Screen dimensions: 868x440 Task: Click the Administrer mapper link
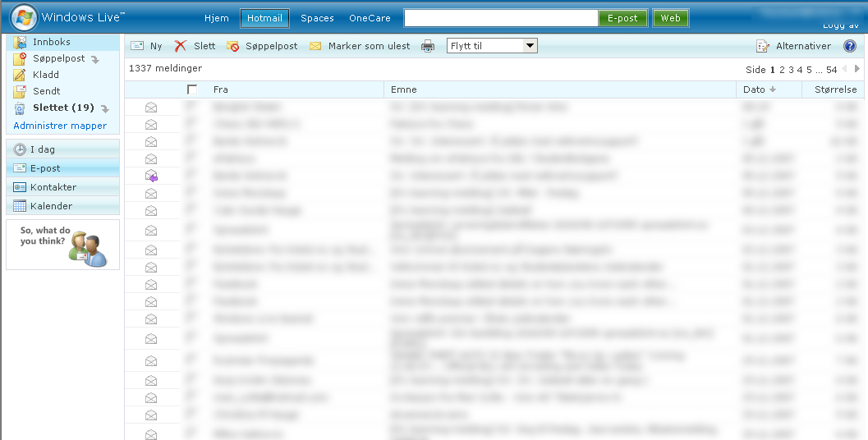click(x=60, y=126)
